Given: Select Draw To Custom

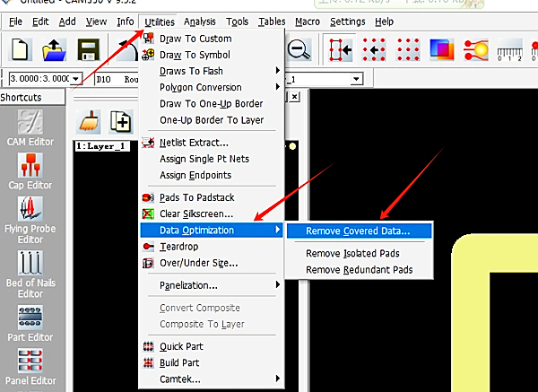Looking at the screenshot, I should tap(212, 39).
